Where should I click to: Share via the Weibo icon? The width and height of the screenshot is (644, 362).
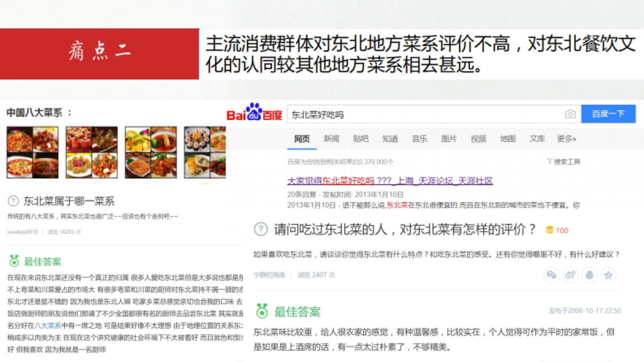(x=570, y=275)
